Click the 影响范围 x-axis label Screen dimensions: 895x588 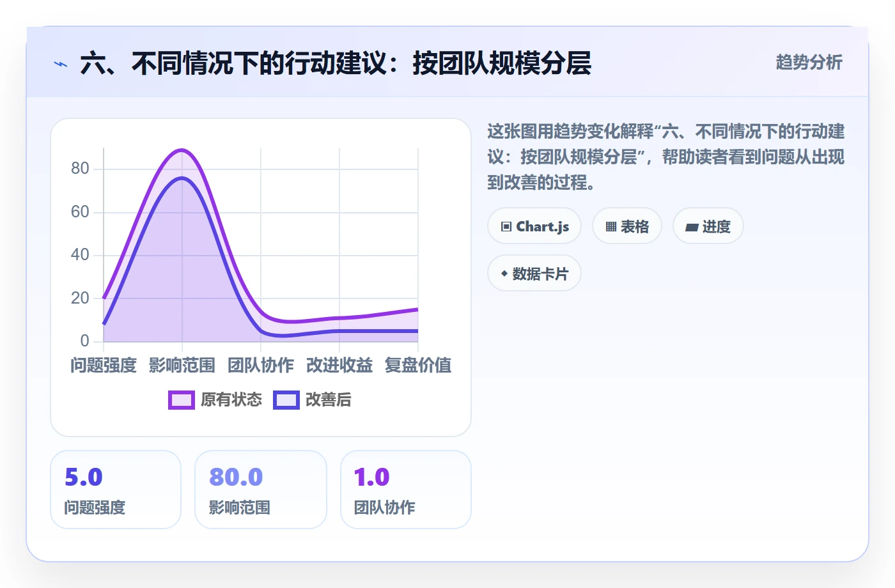coord(182,365)
